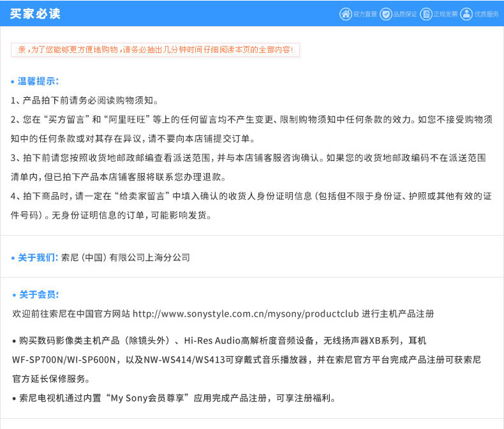Click the line starting 2、您在“买方留言”
This screenshot has height=429, width=504.
click(251, 119)
